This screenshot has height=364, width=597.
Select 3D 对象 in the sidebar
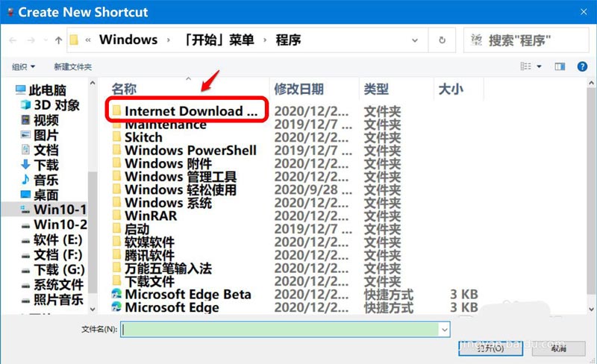click(50, 104)
